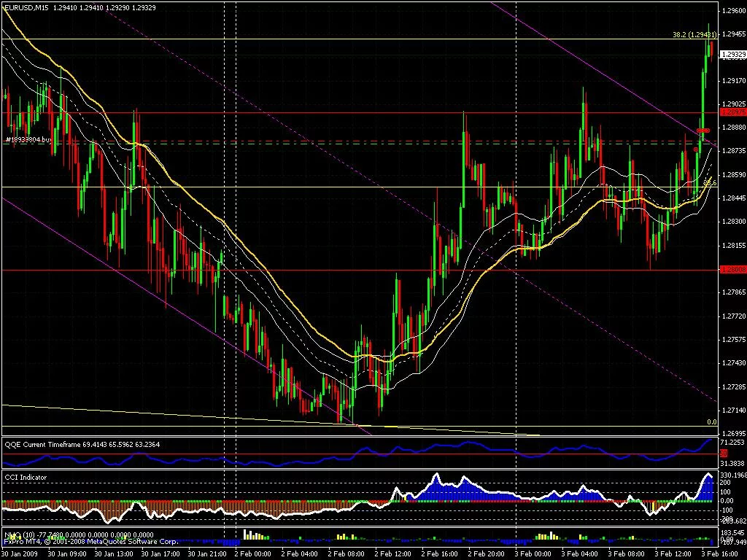
Task: Click the 2 Feb 04:00 time label
Action: (x=300, y=554)
